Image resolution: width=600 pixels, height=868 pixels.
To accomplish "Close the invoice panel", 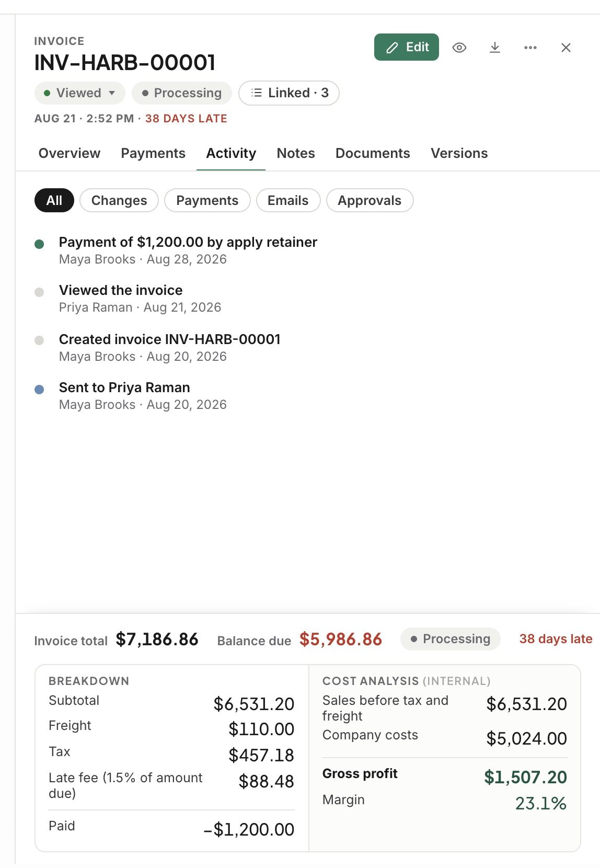I will click(566, 48).
